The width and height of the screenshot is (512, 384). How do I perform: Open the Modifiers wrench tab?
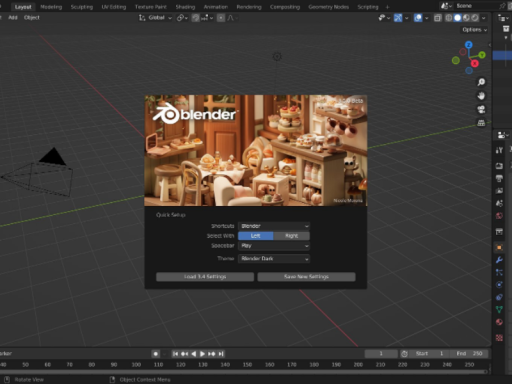click(x=499, y=260)
